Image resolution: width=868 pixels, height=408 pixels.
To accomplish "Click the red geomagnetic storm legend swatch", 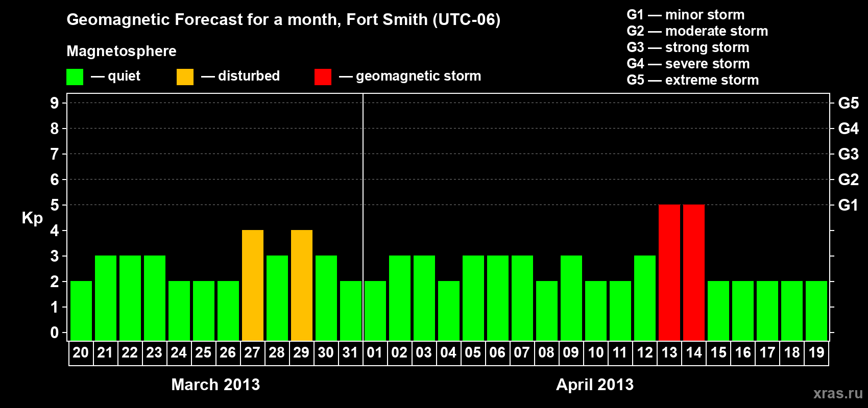I will [323, 77].
